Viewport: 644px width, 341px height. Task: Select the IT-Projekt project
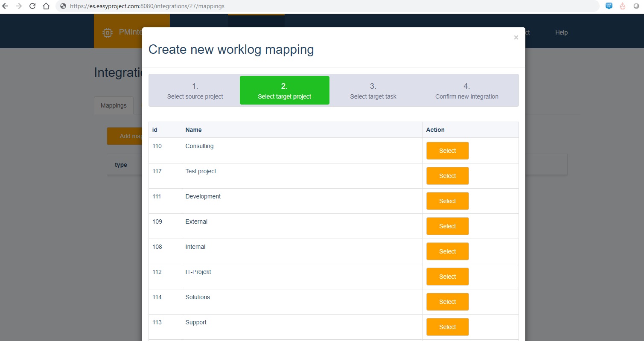click(447, 276)
